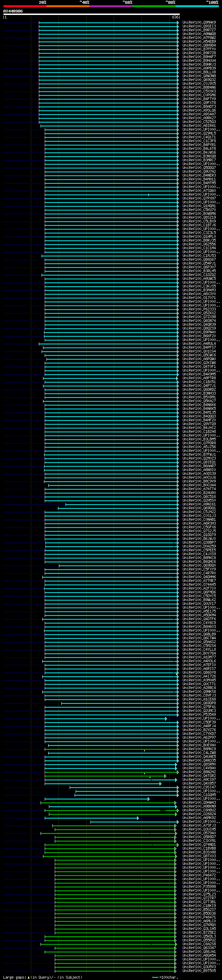Open hit UniRef100_Q3U5V3

(199, 967)
